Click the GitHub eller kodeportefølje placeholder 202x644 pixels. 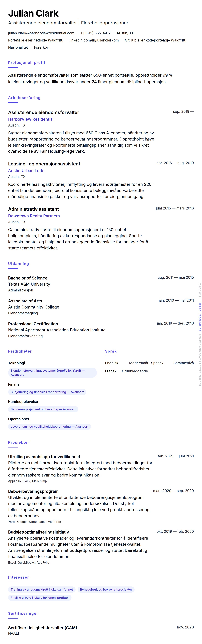point(155,40)
